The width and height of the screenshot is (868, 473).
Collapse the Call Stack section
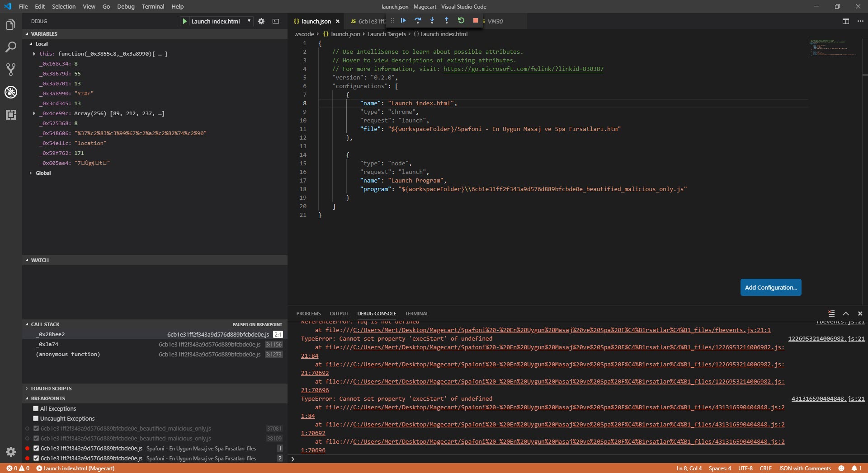[27, 324]
